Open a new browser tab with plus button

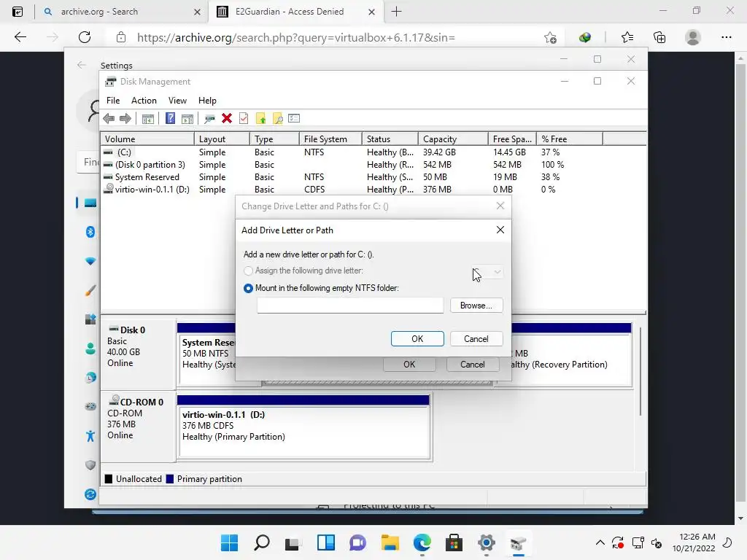pos(396,12)
